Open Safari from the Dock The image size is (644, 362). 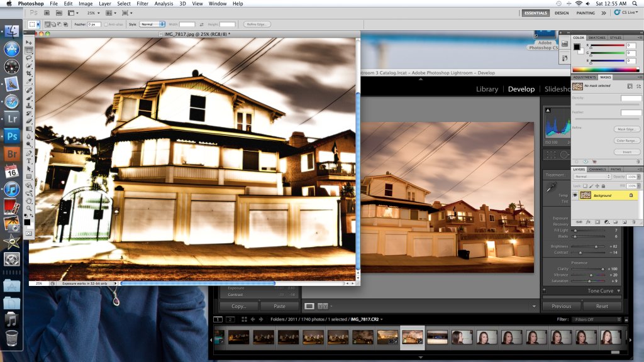click(x=12, y=101)
